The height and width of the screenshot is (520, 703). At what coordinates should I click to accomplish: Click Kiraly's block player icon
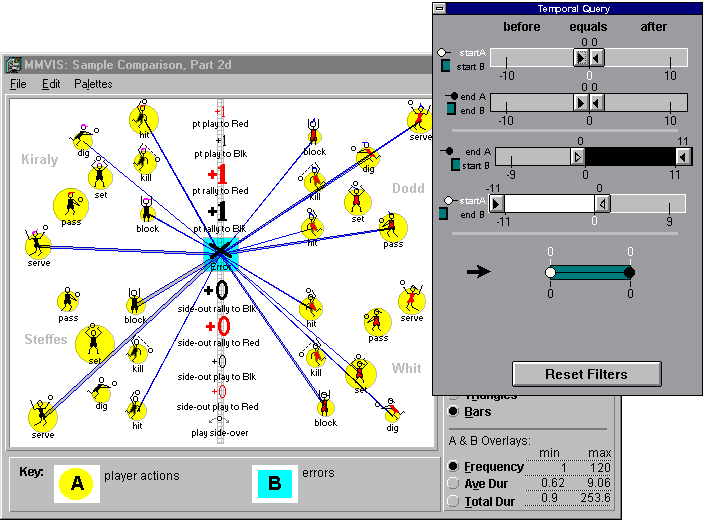tap(147, 210)
